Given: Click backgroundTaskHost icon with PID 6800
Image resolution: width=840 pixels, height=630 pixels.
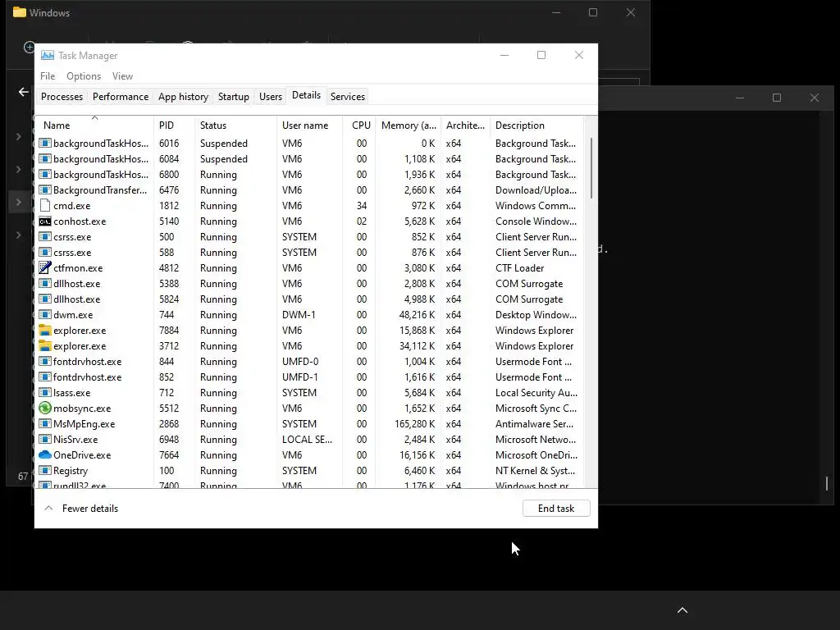Looking at the screenshot, I should tap(45, 175).
